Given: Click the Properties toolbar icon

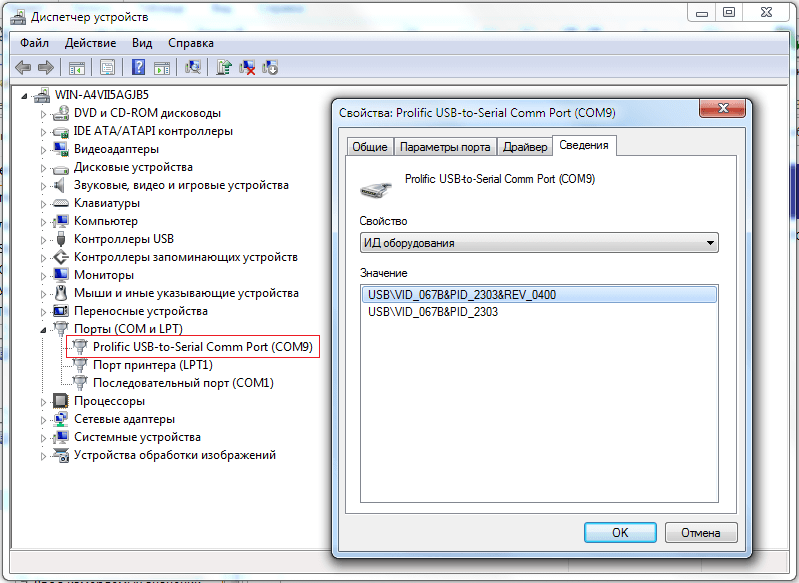Looking at the screenshot, I should pos(108,67).
